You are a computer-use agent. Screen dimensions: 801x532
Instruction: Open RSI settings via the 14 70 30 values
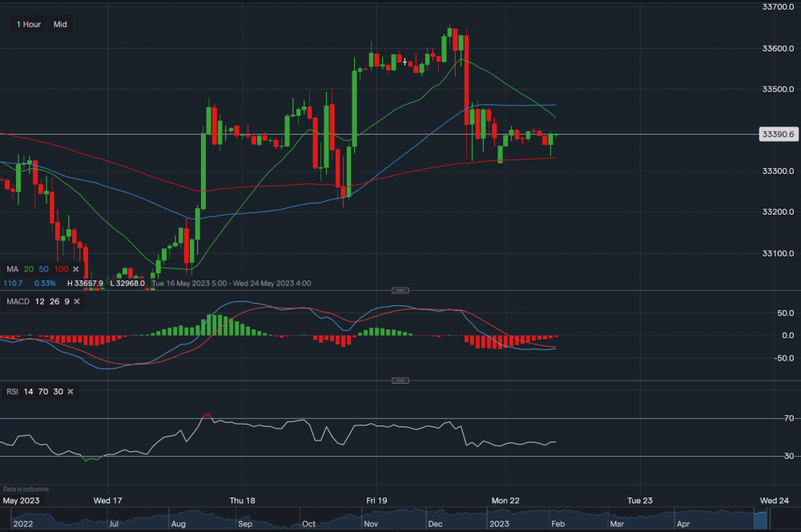[42, 392]
